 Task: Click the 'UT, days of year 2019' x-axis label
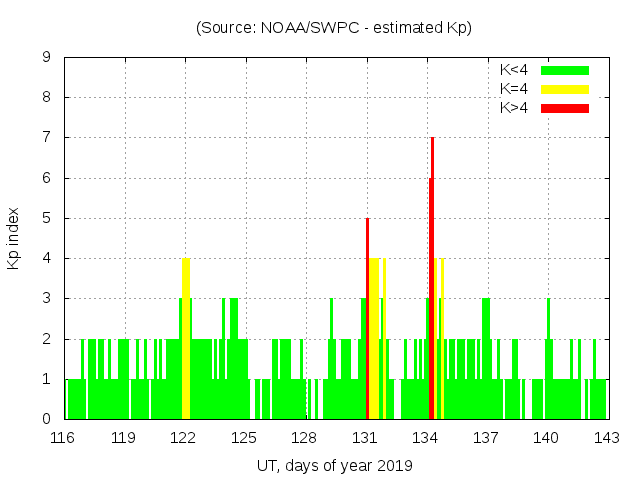(334, 465)
